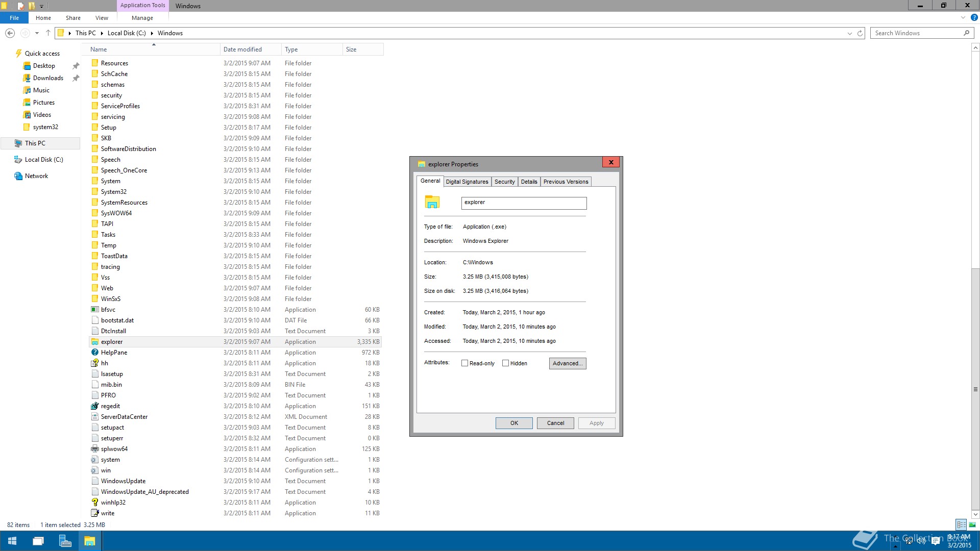Open Server Manager from taskbar
980x551 pixels.
[65, 541]
